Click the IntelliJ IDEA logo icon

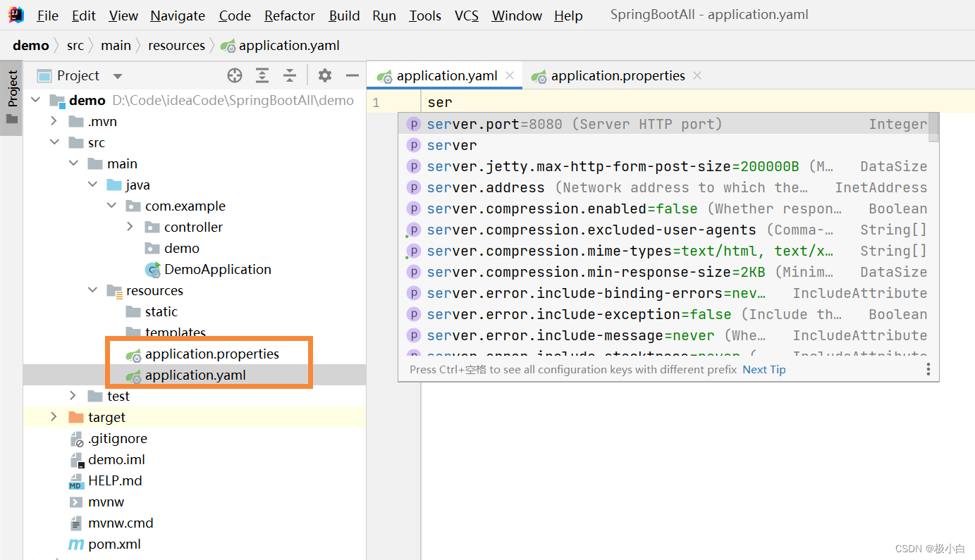click(16, 15)
